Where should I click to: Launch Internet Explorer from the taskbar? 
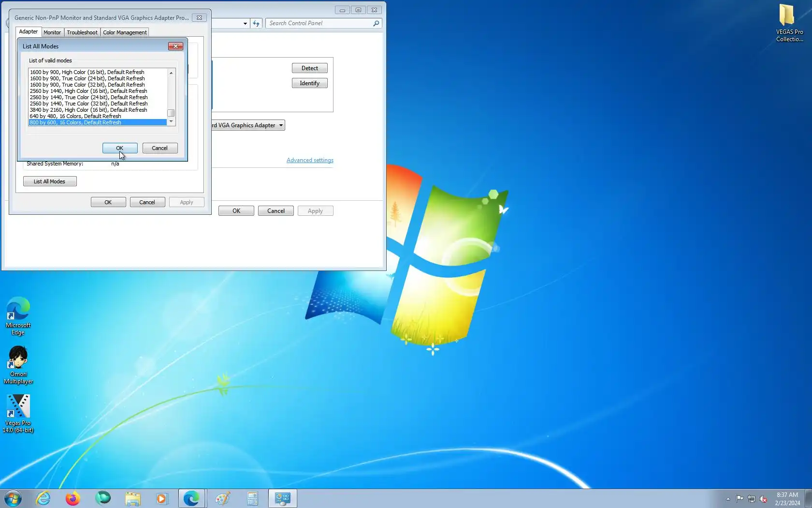(x=43, y=498)
